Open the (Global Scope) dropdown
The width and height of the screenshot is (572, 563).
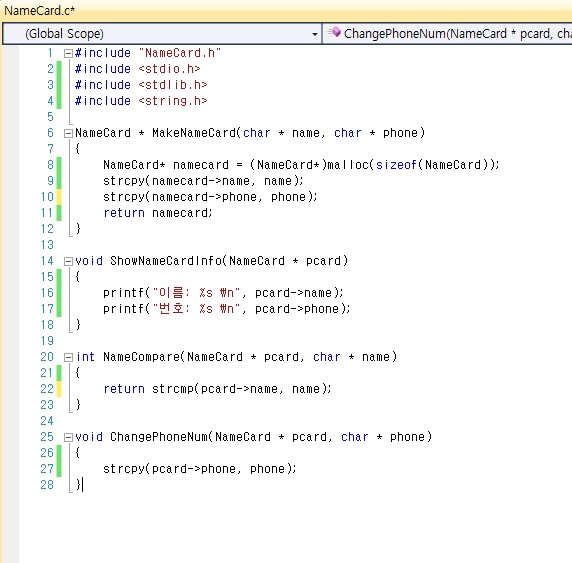point(162,34)
